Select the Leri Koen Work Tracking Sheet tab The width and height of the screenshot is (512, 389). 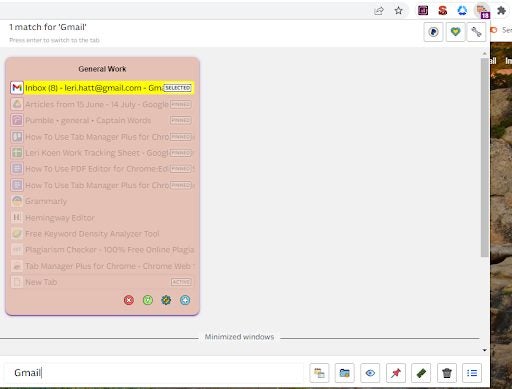point(102,153)
